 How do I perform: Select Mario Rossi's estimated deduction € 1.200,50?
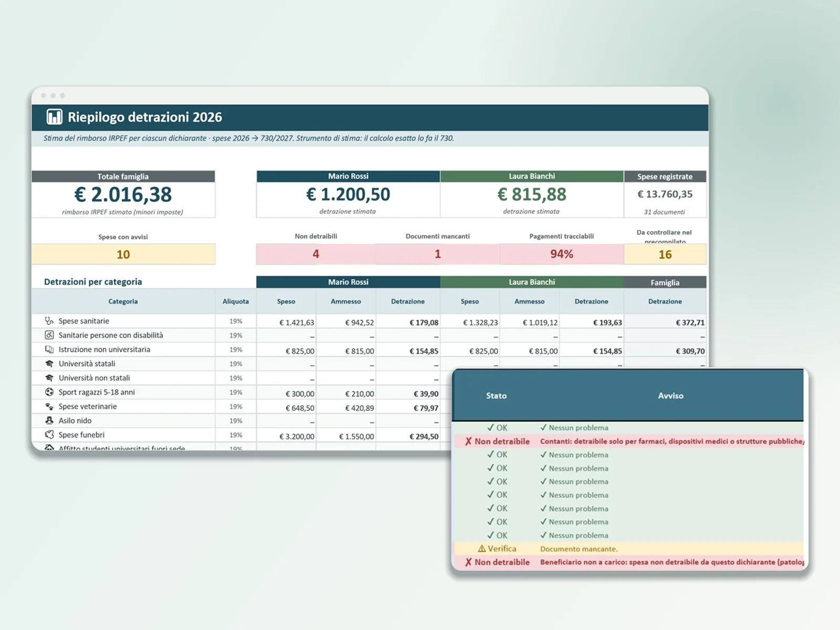[x=348, y=194]
